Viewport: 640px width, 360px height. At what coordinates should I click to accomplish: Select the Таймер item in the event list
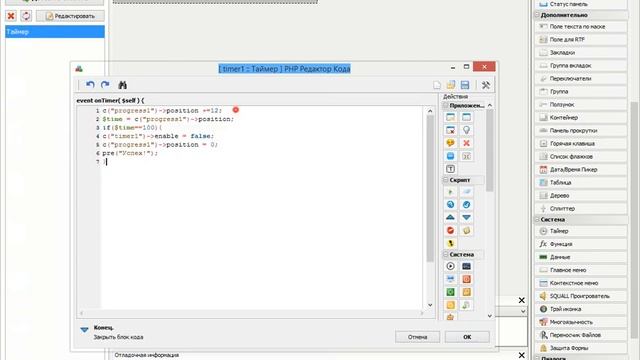[55, 31]
